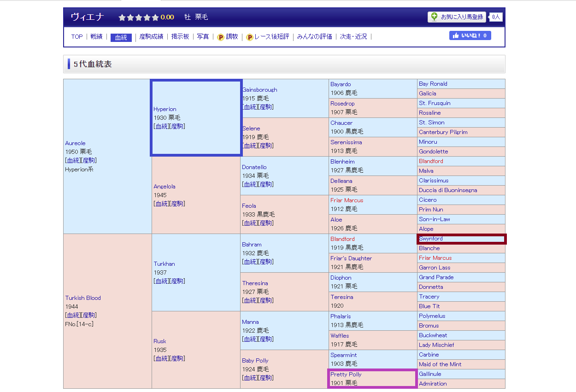
Task: Open Hyperion's 産駒 link
Action: [x=178, y=126]
